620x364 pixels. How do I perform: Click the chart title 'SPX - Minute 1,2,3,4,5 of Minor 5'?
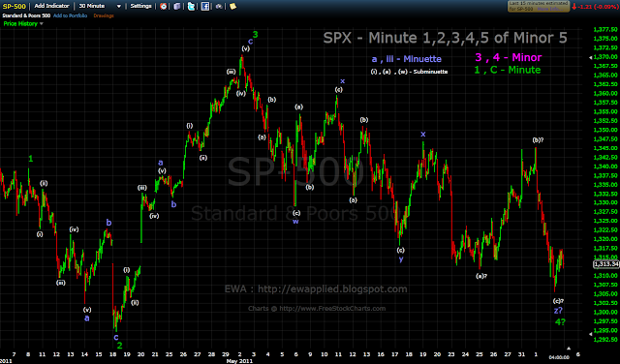pyautogui.click(x=446, y=38)
